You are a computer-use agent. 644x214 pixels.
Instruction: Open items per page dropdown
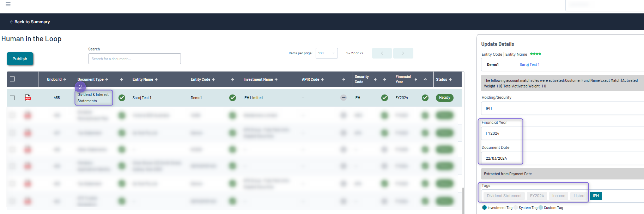[326, 53]
